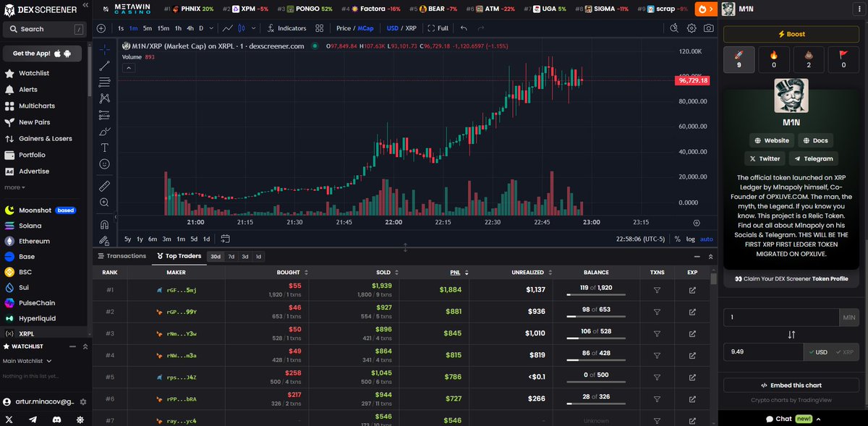Click the poop reaction button

click(809, 59)
